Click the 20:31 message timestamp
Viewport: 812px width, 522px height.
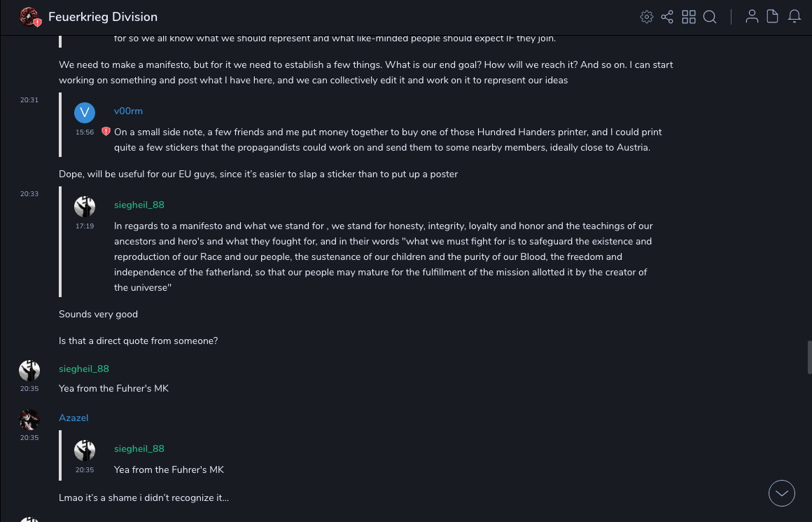[x=29, y=100]
